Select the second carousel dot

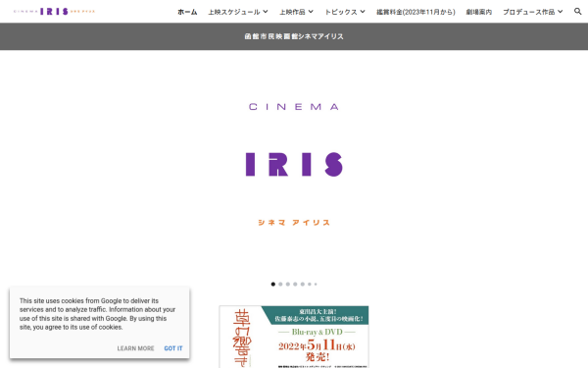(x=280, y=285)
